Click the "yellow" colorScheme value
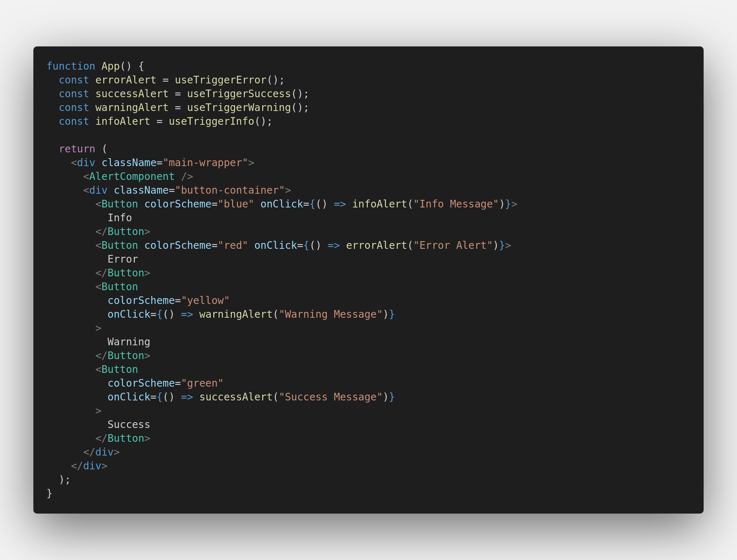Viewport: 737px width, 560px height. 205,301
